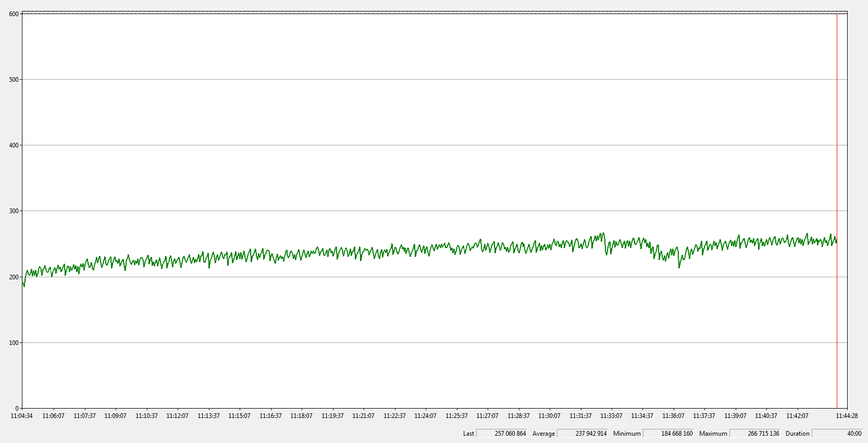Click the 11:36:07 time axis label
This screenshot has width=868, height=443.
[673, 416]
